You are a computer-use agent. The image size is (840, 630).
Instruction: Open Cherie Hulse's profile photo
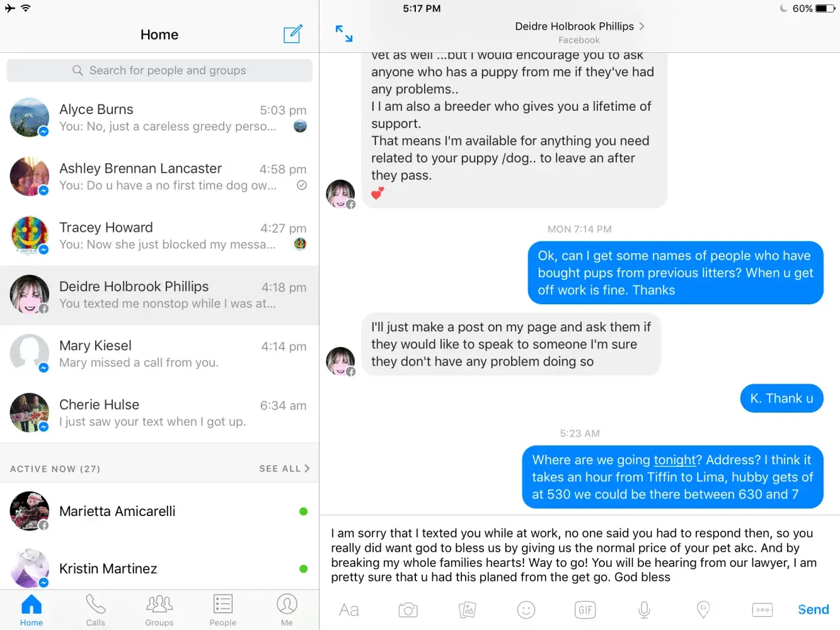point(30,413)
